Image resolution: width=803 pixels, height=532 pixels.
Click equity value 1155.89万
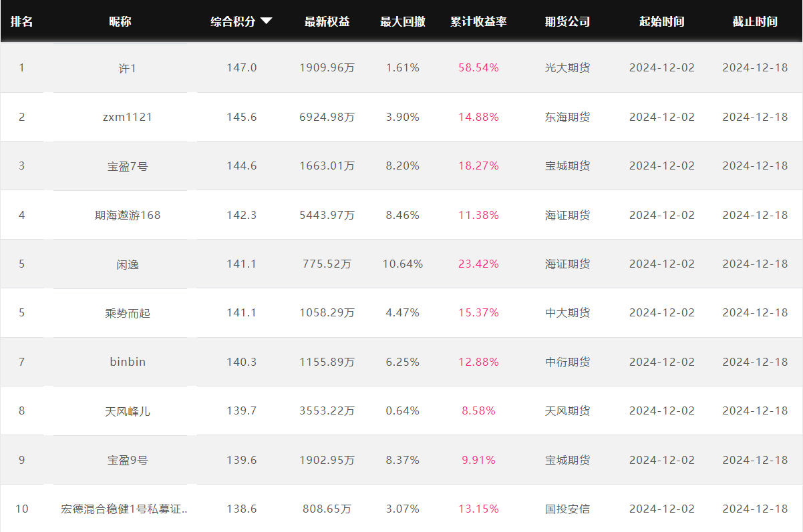(327, 362)
